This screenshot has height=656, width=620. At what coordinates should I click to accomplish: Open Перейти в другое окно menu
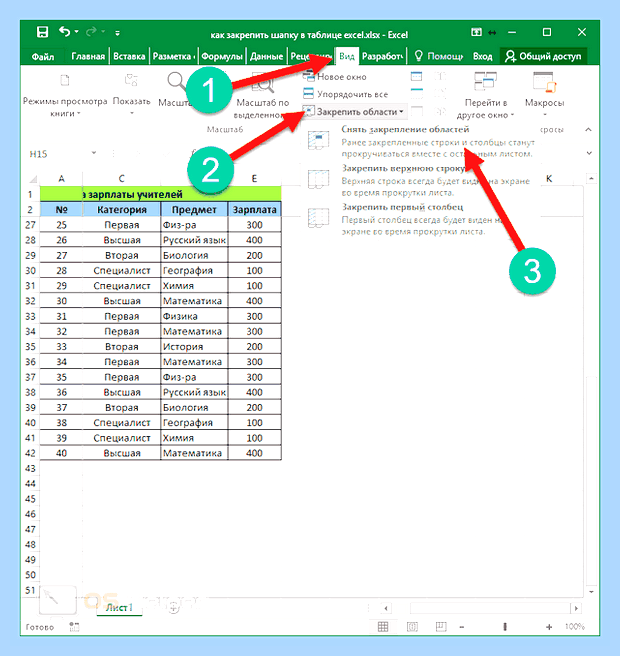(x=486, y=95)
